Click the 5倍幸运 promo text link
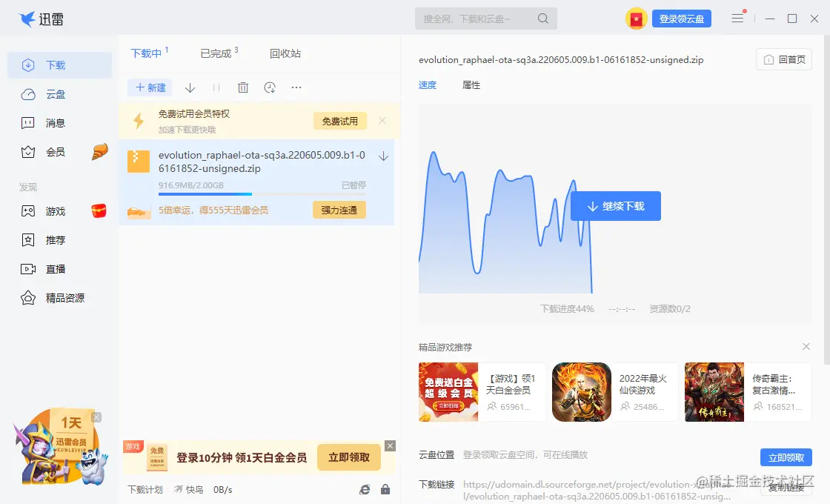The image size is (830, 504). coord(213,210)
